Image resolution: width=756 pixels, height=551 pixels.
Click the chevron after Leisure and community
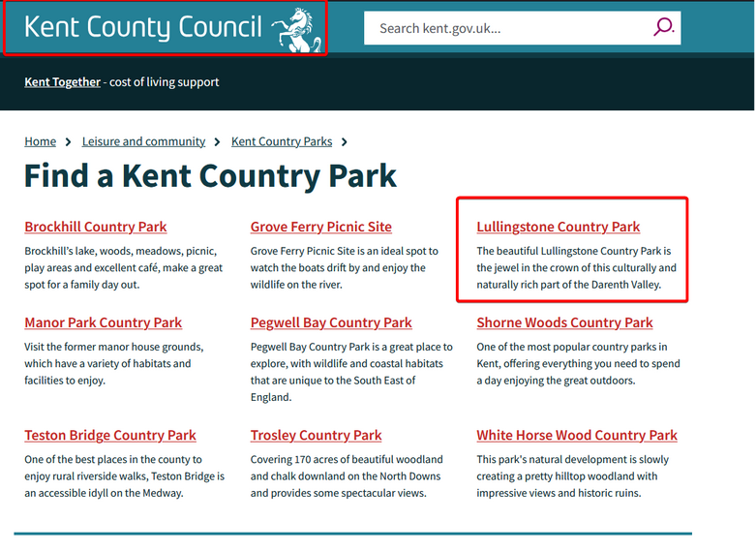[x=218, y=141]
